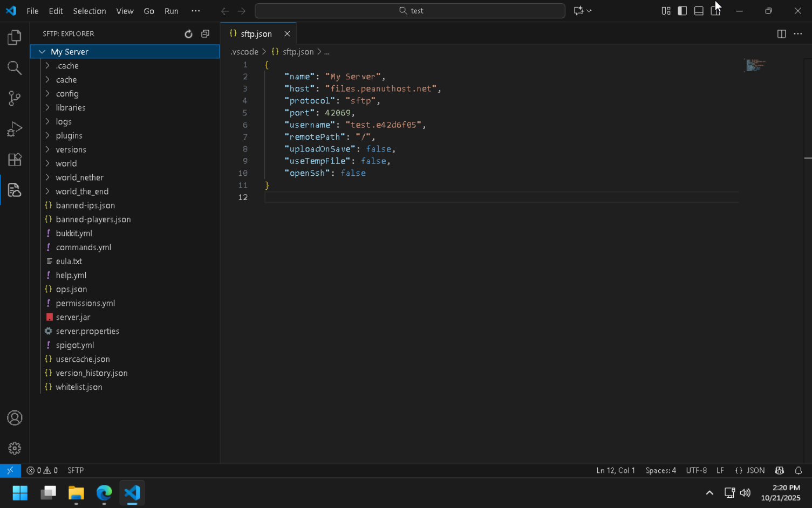Click the errors and warnings counter
This screenshot has height=508, width=812.
42,470
